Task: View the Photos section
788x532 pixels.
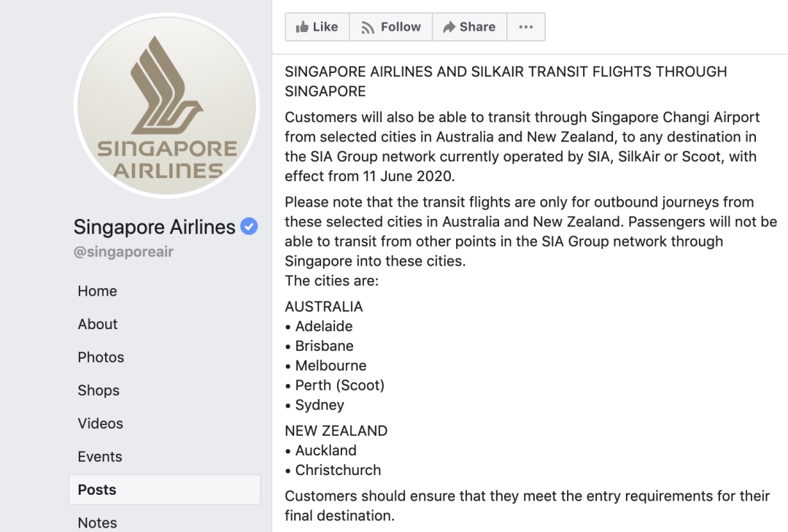Action: coord(101,358)
